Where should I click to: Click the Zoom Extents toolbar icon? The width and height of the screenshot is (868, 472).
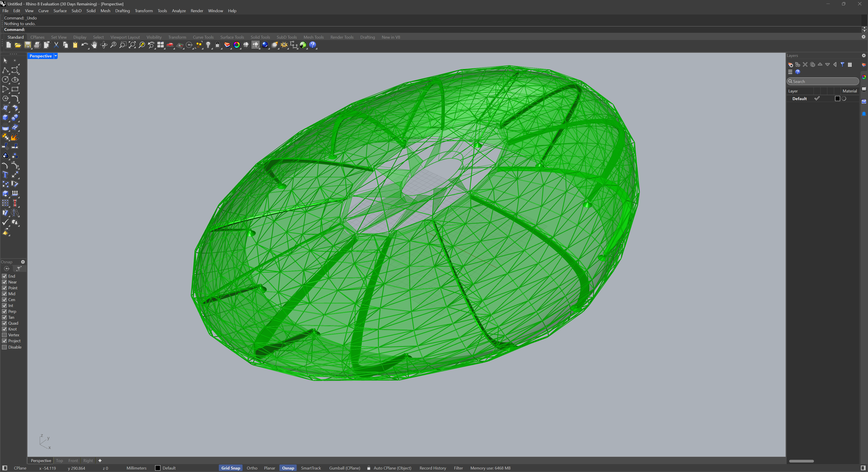coord(132,45)
